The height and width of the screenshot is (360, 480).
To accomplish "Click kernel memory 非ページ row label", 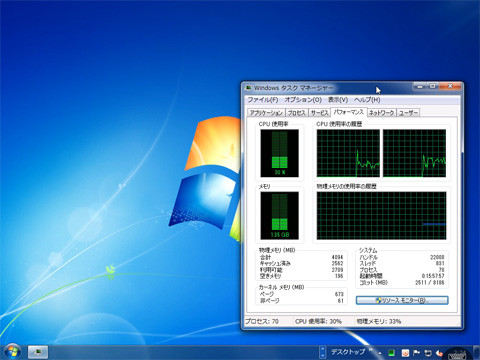I will click(x=270, y=300).
